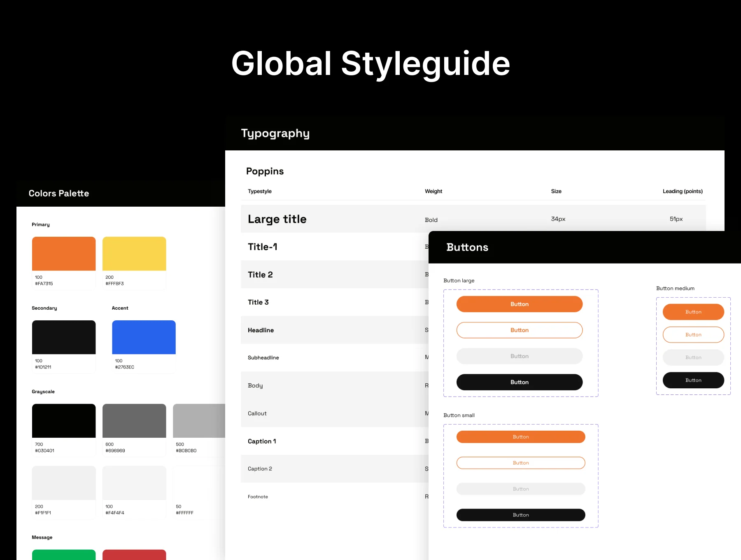Click the 'Weight' column header
The height and width of the screenshot is (560, 741).
[433, 191]
